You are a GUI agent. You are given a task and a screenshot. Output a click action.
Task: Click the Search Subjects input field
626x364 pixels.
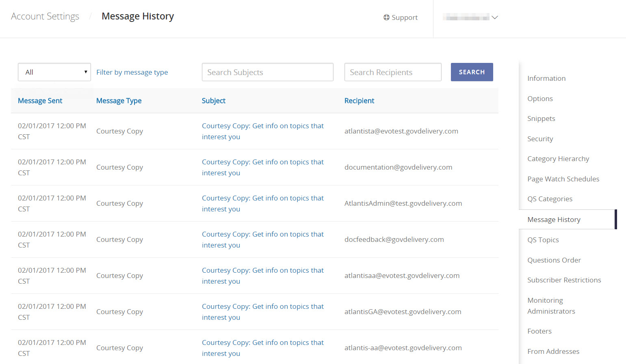pyautogui.click(x=267, y=72)
